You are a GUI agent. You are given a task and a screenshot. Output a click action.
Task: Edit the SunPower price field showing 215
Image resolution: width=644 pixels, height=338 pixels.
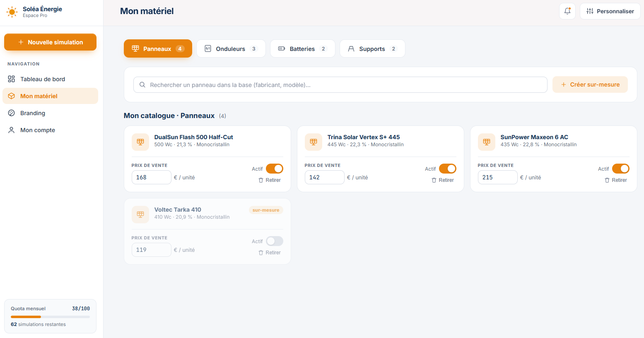click(x=498, y=177)
